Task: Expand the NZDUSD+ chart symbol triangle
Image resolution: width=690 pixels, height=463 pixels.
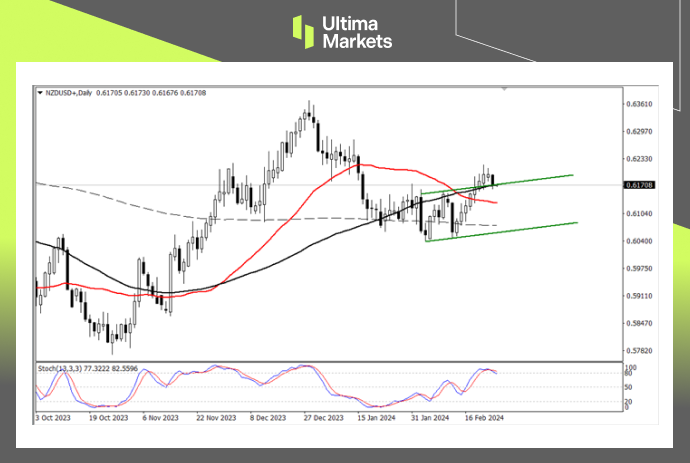Action: (x=39, y=92)
